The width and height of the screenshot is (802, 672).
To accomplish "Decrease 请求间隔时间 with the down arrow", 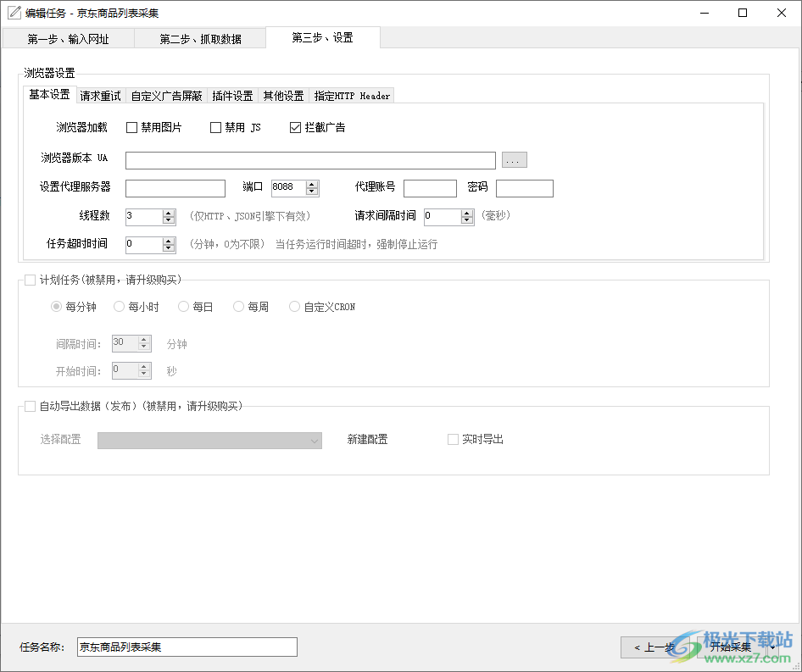I will pos(467,220).
